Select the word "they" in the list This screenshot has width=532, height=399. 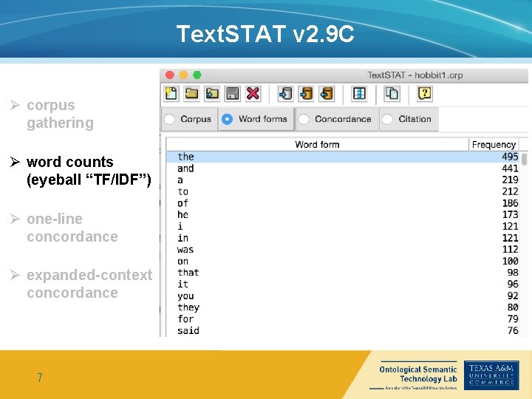point(188,307)
